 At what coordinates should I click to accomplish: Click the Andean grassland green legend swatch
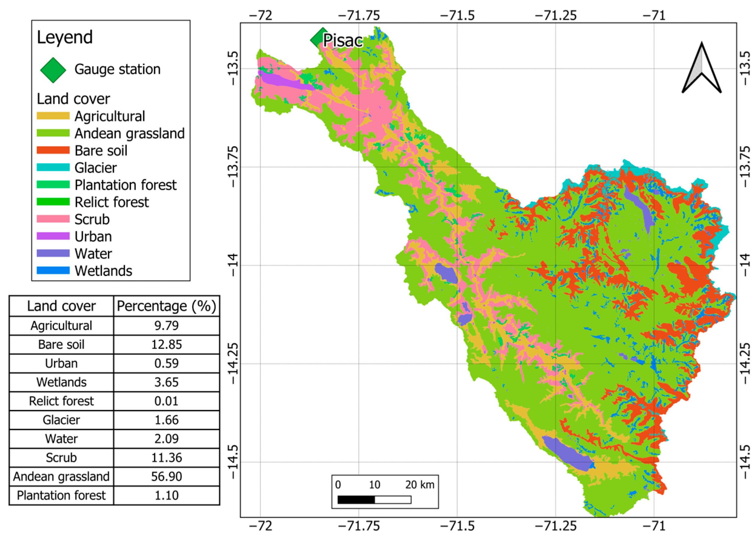(x=53, y=133)
